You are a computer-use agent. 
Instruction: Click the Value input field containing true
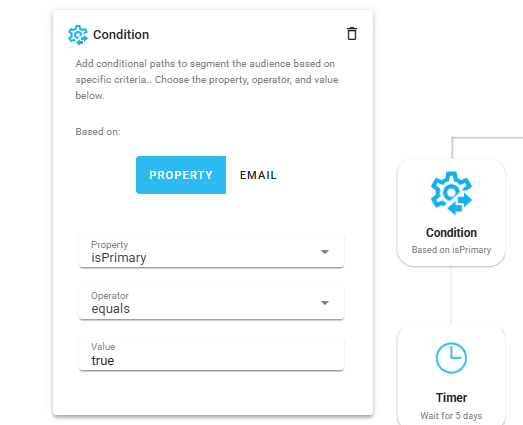[211, 354]
